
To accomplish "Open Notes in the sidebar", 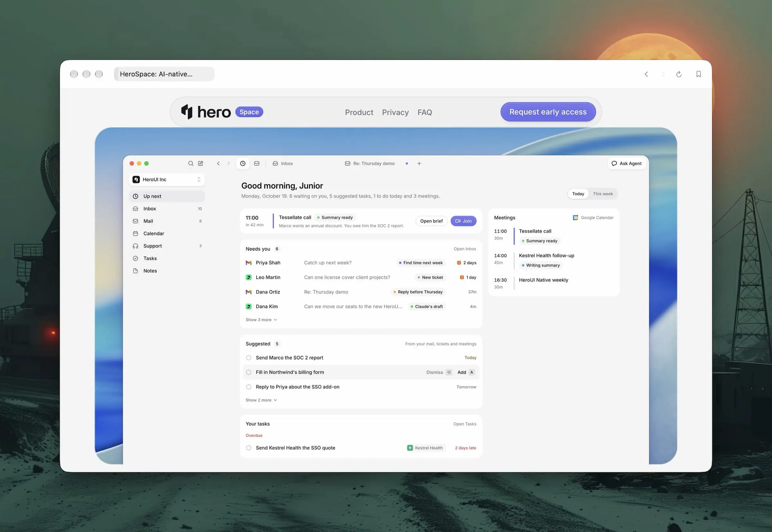I will point(167,271).
